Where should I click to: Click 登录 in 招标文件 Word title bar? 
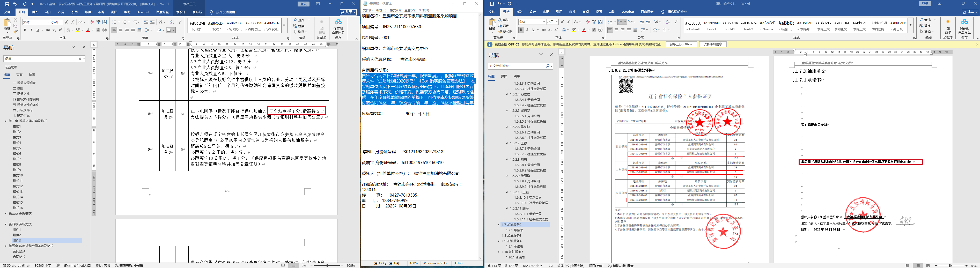(303, 4)
